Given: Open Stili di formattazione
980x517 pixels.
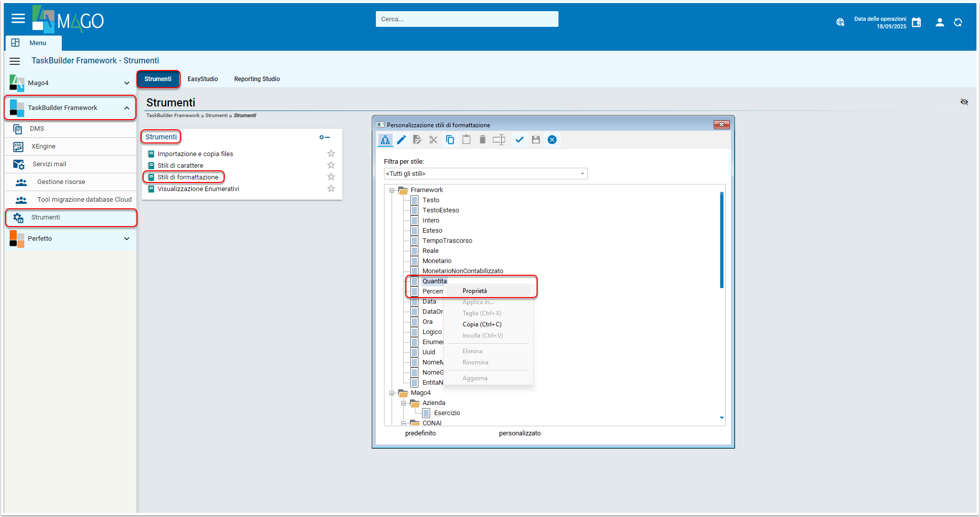Looking at the screenshot, I should click(188, 177).
